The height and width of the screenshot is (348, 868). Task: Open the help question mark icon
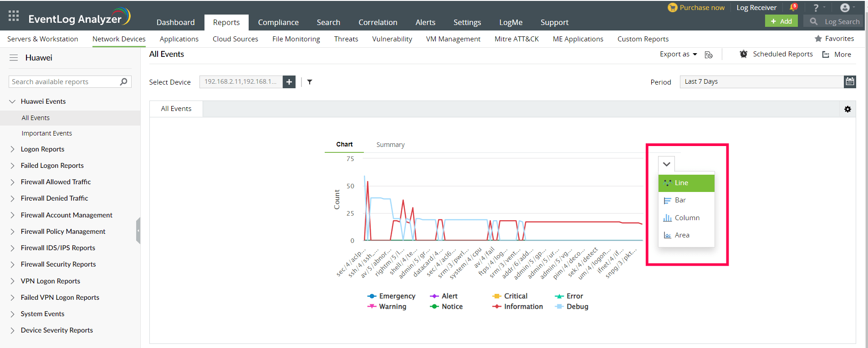(816, 8)
